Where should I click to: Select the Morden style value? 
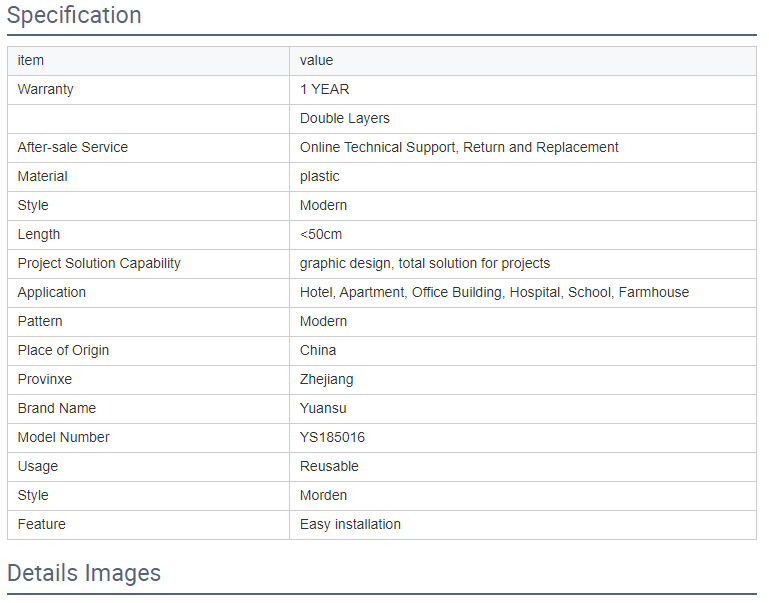point(323,495)
